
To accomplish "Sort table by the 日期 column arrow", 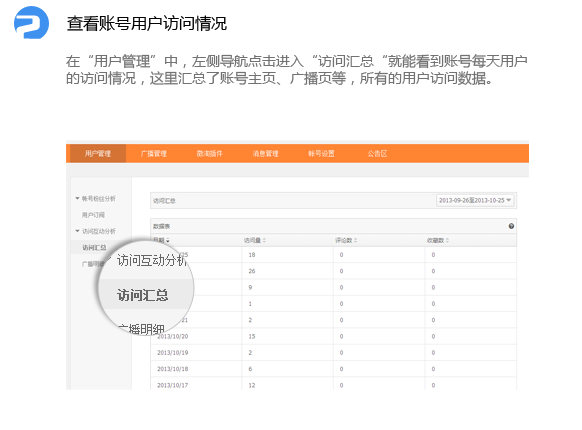I will pyautogui.click(x=168, y=240).
